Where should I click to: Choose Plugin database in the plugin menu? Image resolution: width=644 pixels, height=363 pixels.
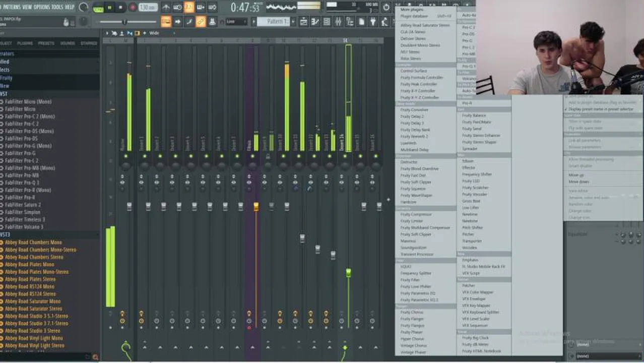point(426,16)
